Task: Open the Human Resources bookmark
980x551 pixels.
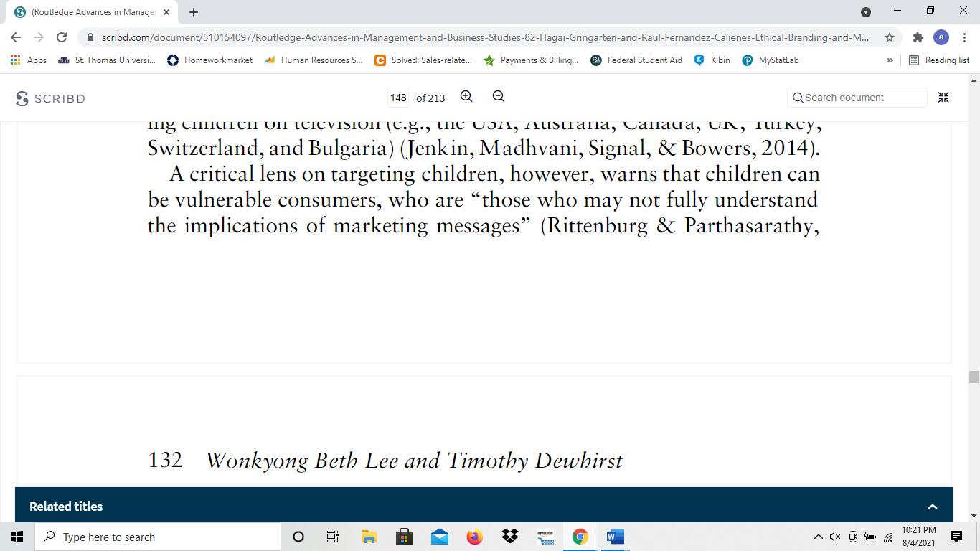Action: [314, 60]
